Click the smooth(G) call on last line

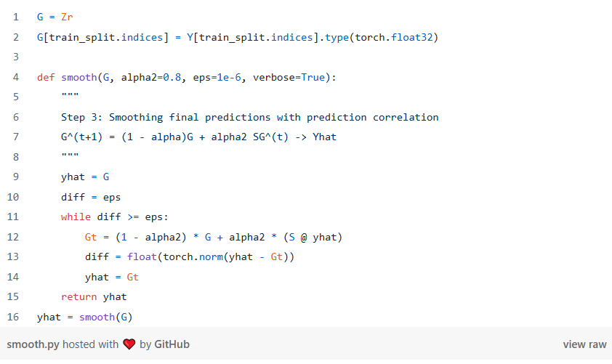(106, 317)
